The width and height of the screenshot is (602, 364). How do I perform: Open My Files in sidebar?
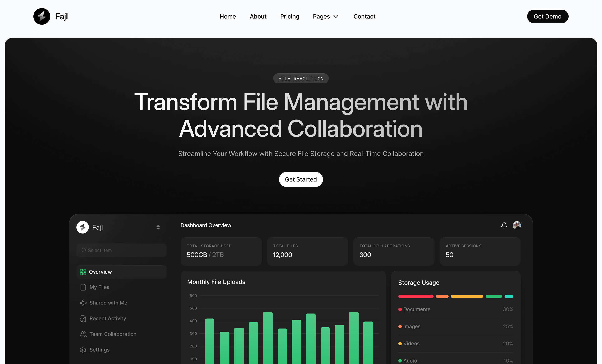[99, 287]
